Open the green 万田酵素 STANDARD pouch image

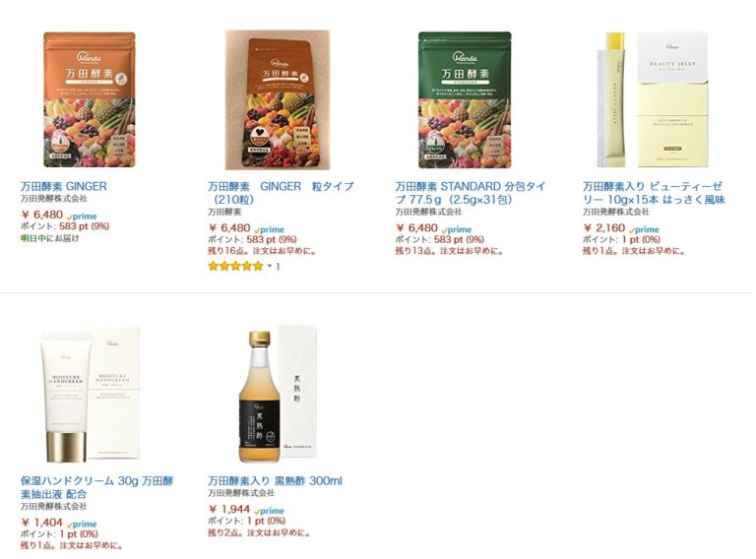465,99
